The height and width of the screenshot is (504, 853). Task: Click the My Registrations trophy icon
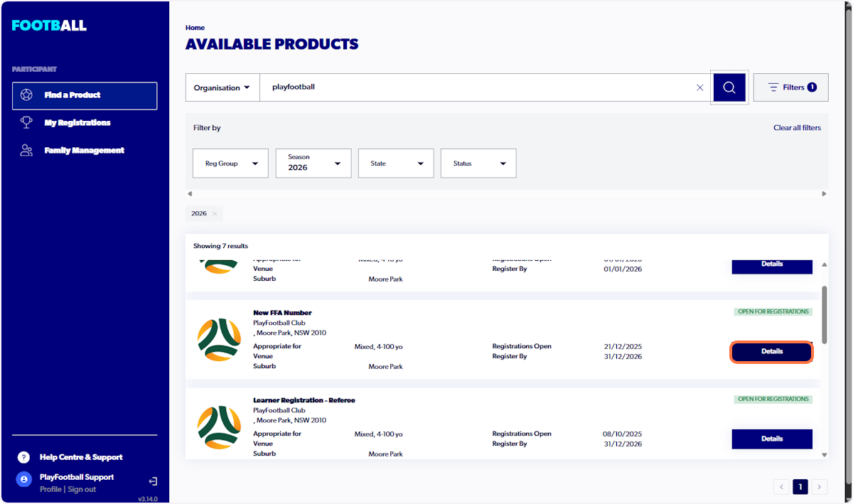pyautogui.click(x=26, y=122)
